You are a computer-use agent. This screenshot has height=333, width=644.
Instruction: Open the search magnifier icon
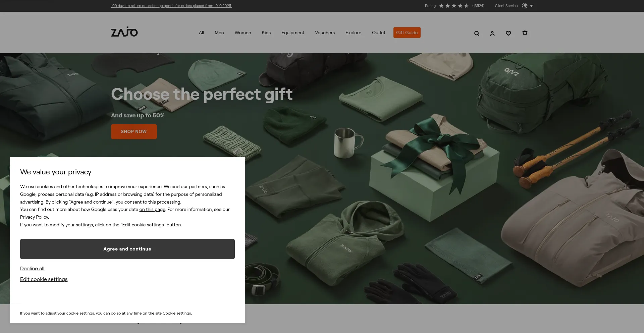[x=477, y=33]
